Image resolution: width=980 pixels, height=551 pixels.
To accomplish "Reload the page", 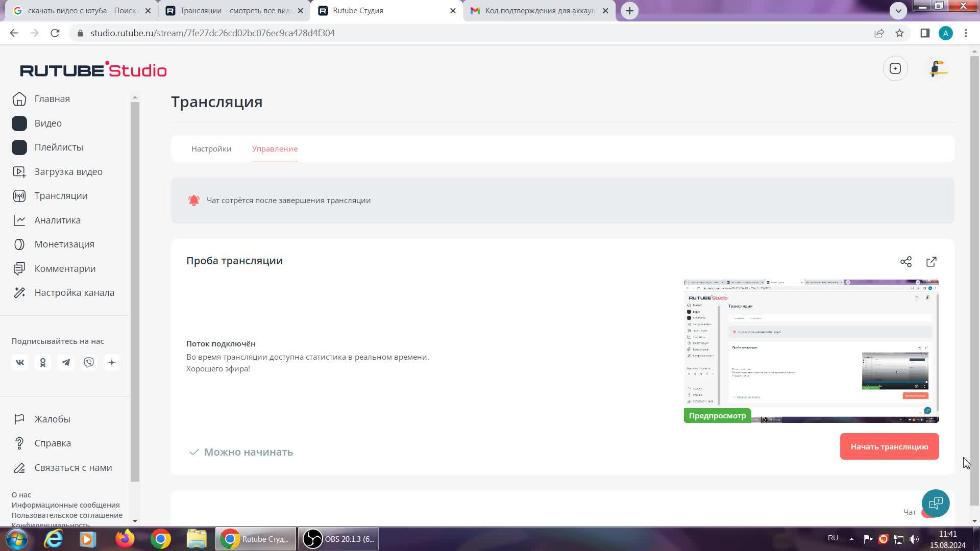I will [x=55, y=33].
